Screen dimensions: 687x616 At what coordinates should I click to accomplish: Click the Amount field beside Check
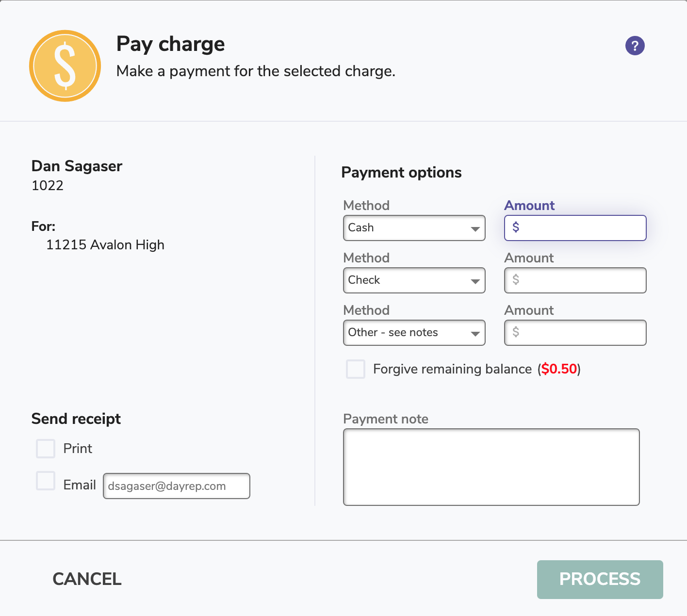click(575, 280)
